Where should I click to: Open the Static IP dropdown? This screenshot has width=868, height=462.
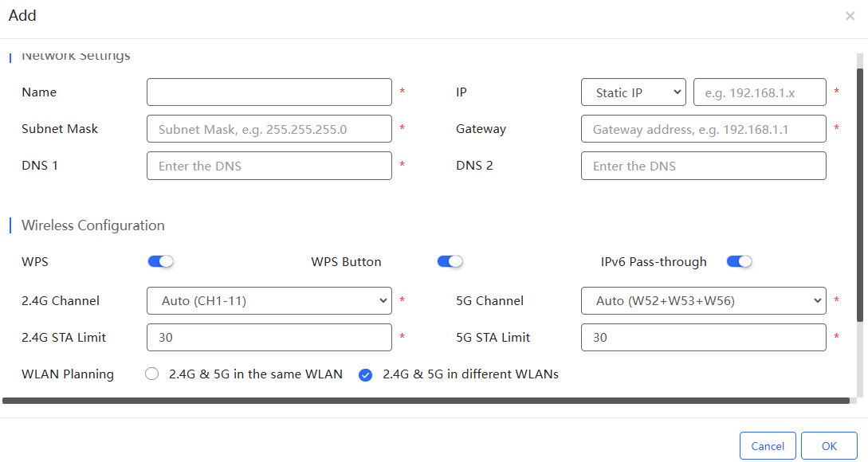(634, 92)
